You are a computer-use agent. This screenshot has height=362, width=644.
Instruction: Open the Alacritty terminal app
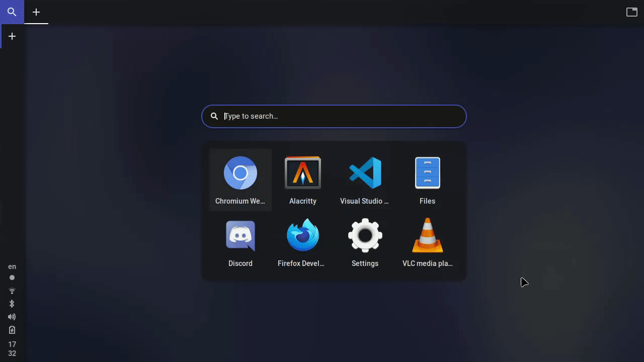(303, 180)
